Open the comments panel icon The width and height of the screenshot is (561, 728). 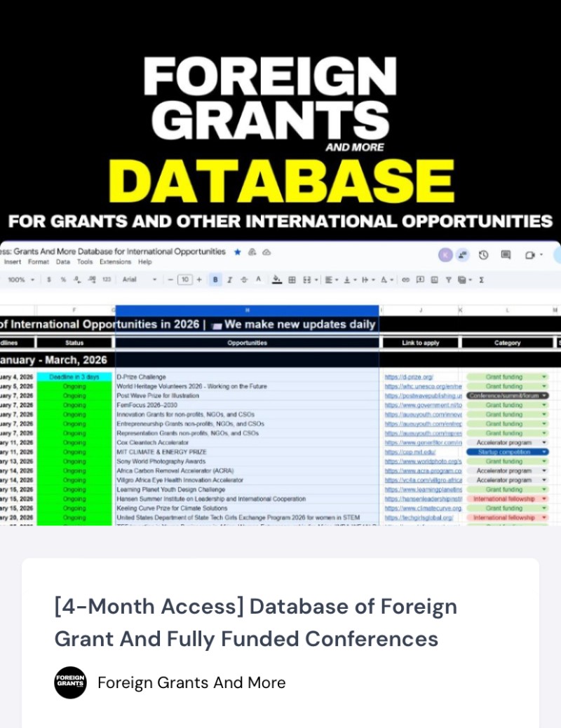tap(506, 254)
